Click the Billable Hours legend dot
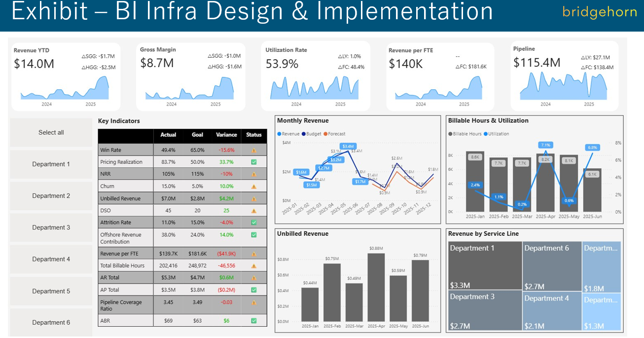Image resolution: width=644 pixels, height=338 pixels. (x=450, y=134)
